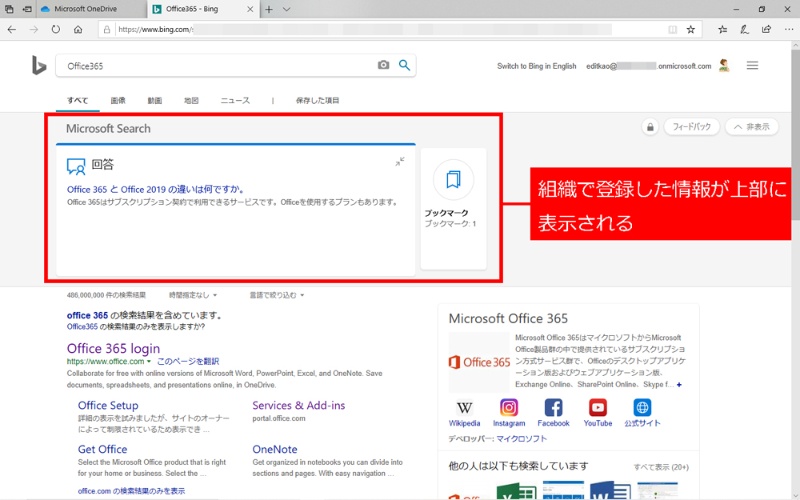The image size is (800, 500).
Task: Open Office 365 と Office 2019 の違い link
Action: [x=155, y=189]
